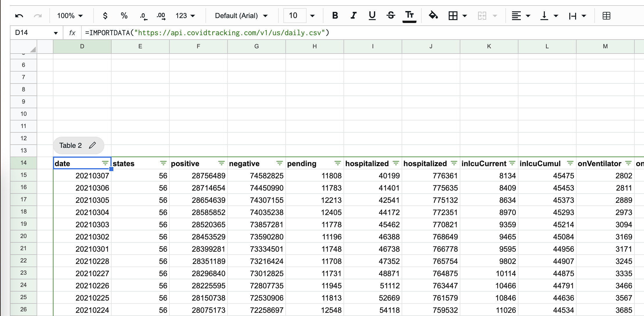Click the borders grid icon

point(453,16)
